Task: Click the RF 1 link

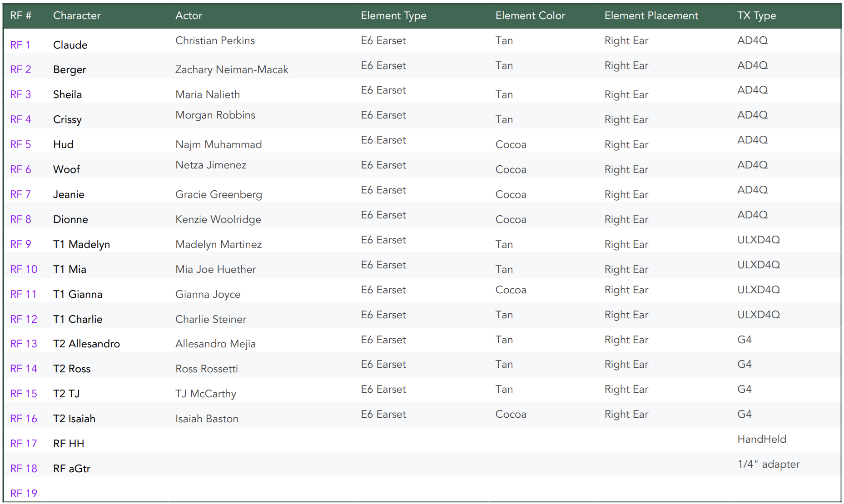Action: click(20, 45)
